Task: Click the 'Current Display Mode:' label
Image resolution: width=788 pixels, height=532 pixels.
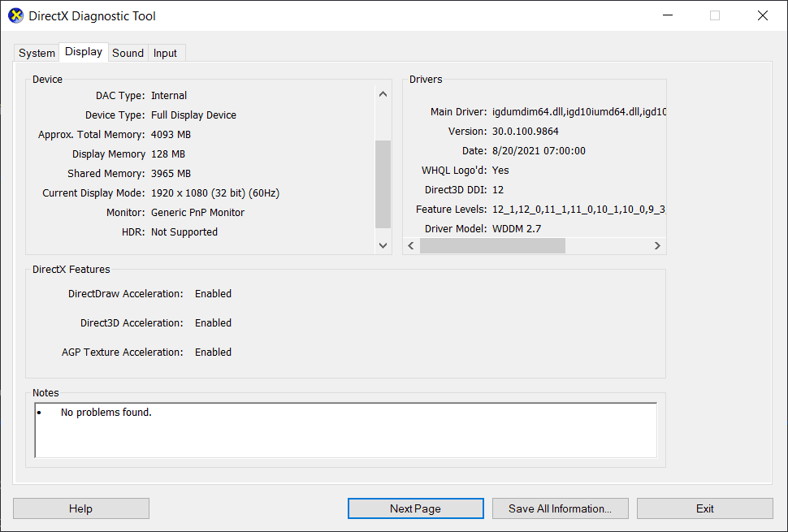Action: point(93,193)
